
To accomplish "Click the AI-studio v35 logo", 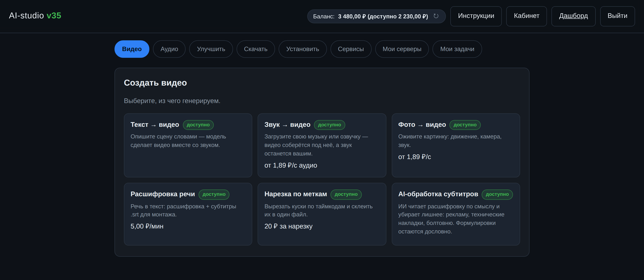I will pyautogui.click(x=35, y=16).
